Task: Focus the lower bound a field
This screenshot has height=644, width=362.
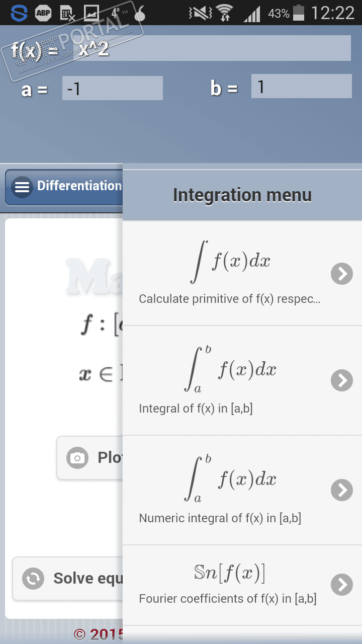Action: (113, 89)
